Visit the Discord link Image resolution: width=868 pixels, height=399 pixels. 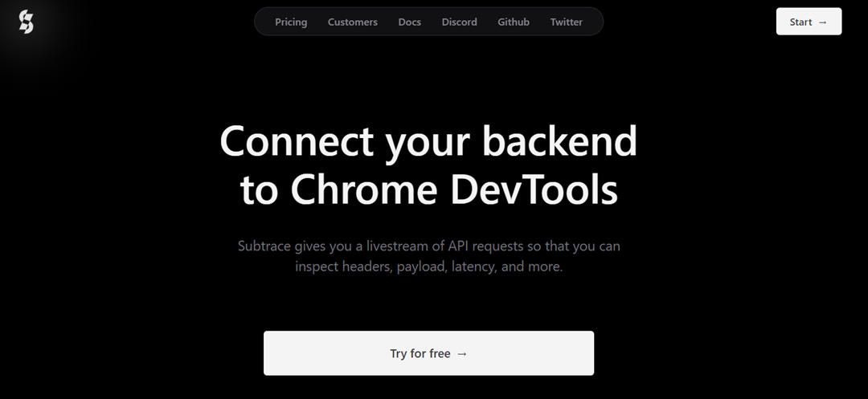[460, 22]
